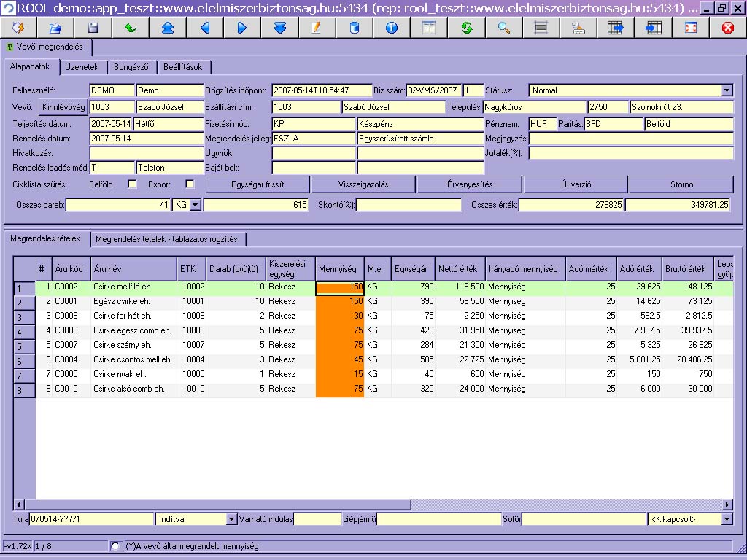Open the Státusz dropdown showing Normál
Screen dimensions: 747x560
tap(727, 90)
